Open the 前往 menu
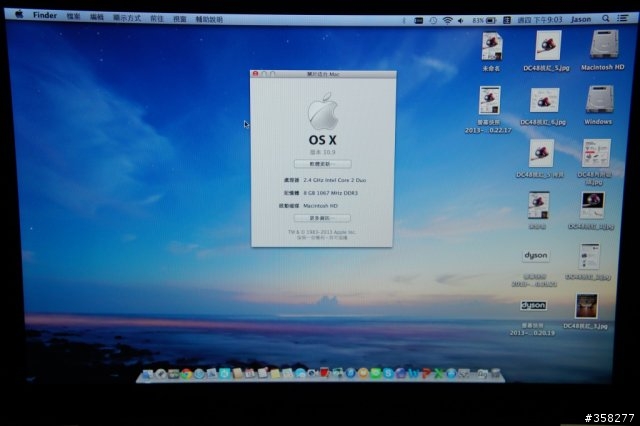Image resolution: width=640 pixels, height=426 pixels. click(157, 19)
